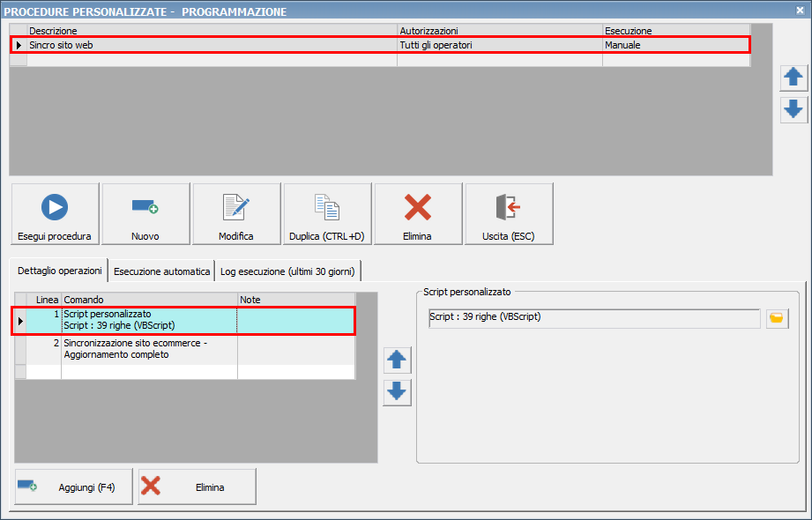Create a new procedure with Nuovo
This screenshot has width=812, height=520.
(145, 214)
